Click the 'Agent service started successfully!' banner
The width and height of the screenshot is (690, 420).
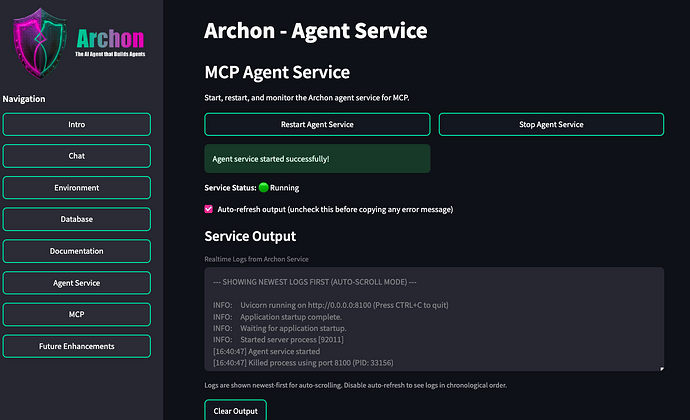point(317,158)
